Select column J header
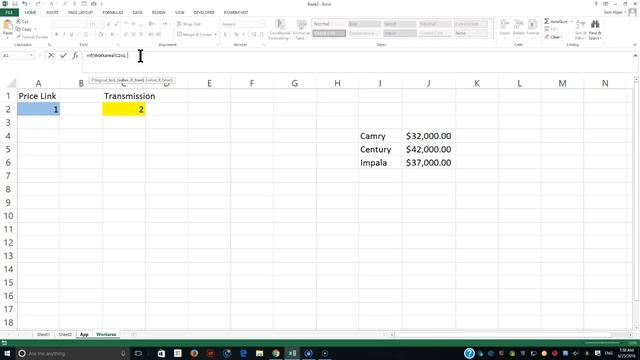Screen dimensions: 640x360 pyautogui.click(x=428, y=83)
